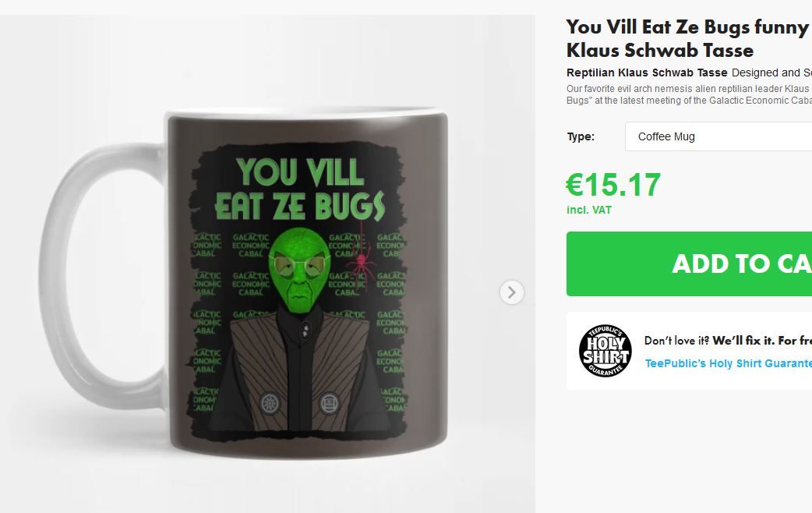Click the 'Designed and Sold' text
The image size is (812, 513).
(771, 73)
